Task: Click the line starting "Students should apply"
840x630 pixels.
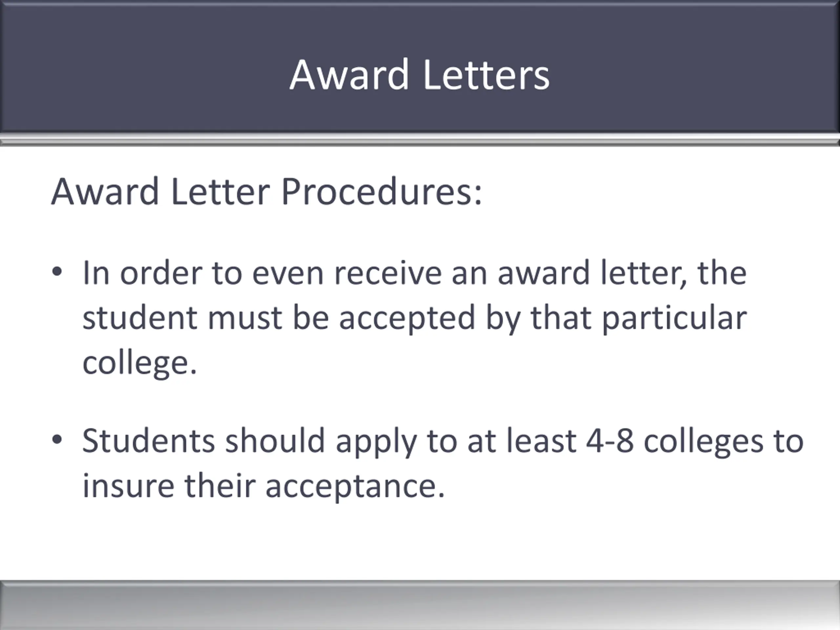Action: [443, 441]
